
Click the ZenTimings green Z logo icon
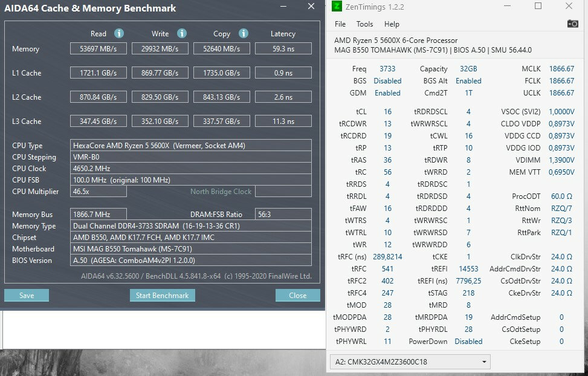tap(337, 7)
